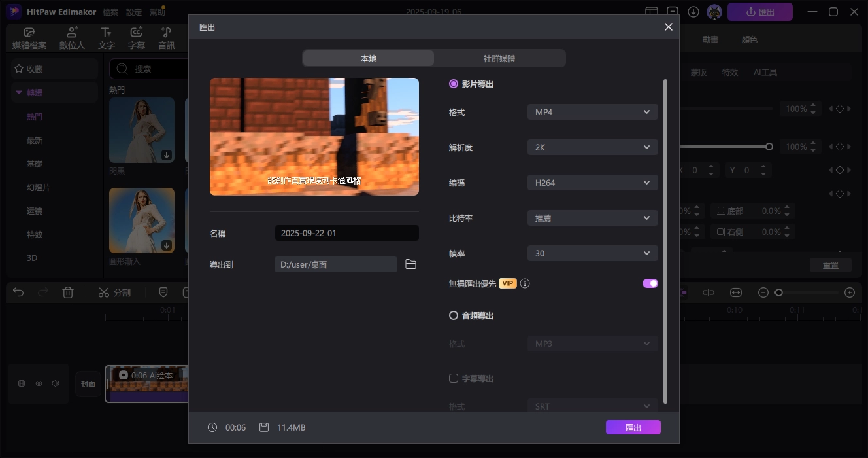Click the purple 匯出 export button

point(632,427)
